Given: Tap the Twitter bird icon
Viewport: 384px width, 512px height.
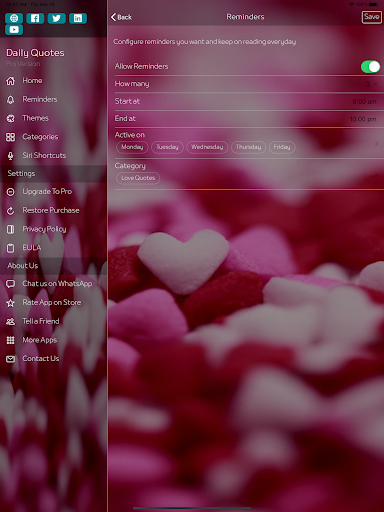Looking at the screenshot, I should tap(56, 18).
